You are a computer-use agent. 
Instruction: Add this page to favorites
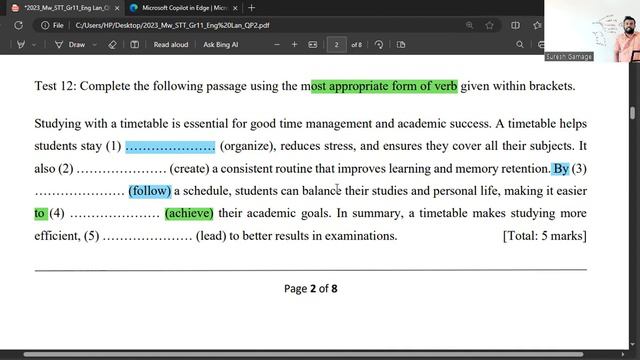(489, 25)
